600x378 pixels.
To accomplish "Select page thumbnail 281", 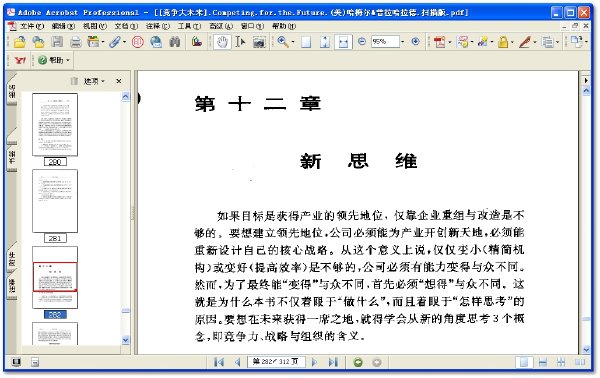I will pyautogui.click(x=55, y=201).
